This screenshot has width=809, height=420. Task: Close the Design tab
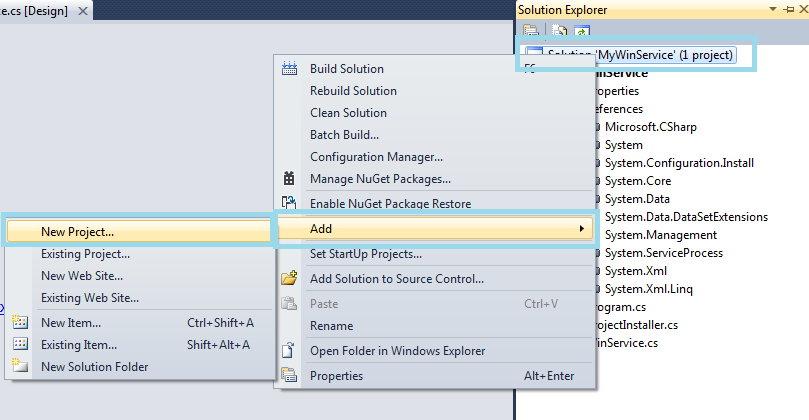(x=82, y=11)
